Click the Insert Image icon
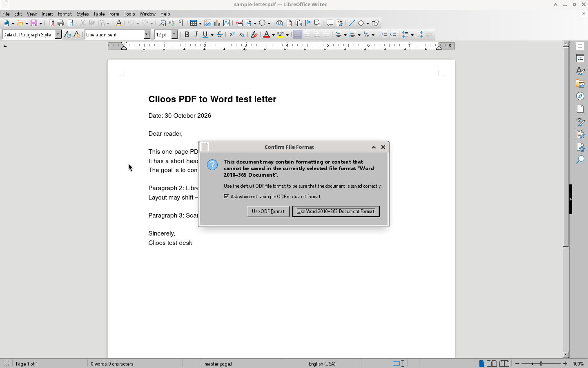The image size is (588, 368). tap(208, 23)
